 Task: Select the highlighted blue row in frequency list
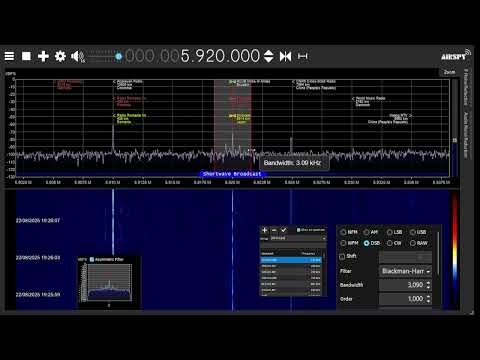(x=291, y=260)
